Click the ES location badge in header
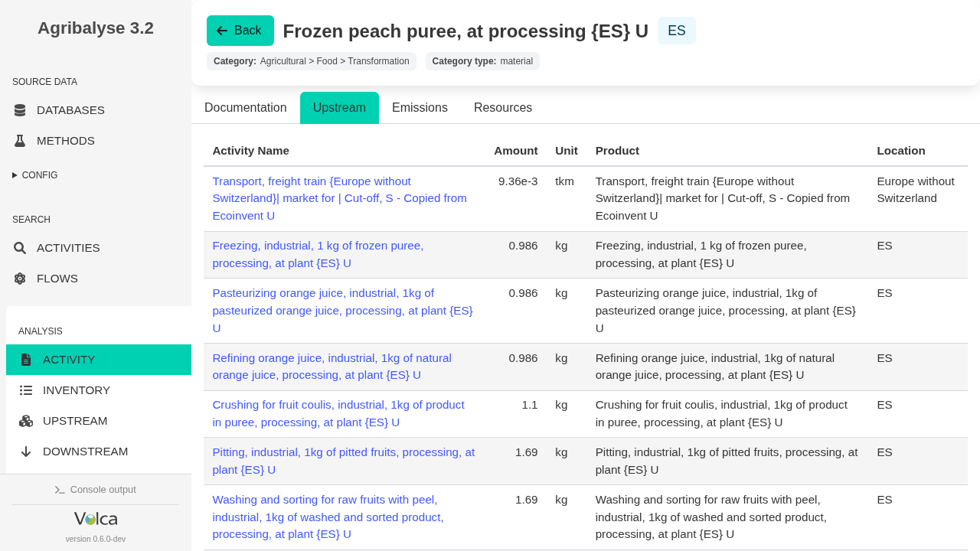Screen dimensions: 980x551 click(x=677, y=31)
